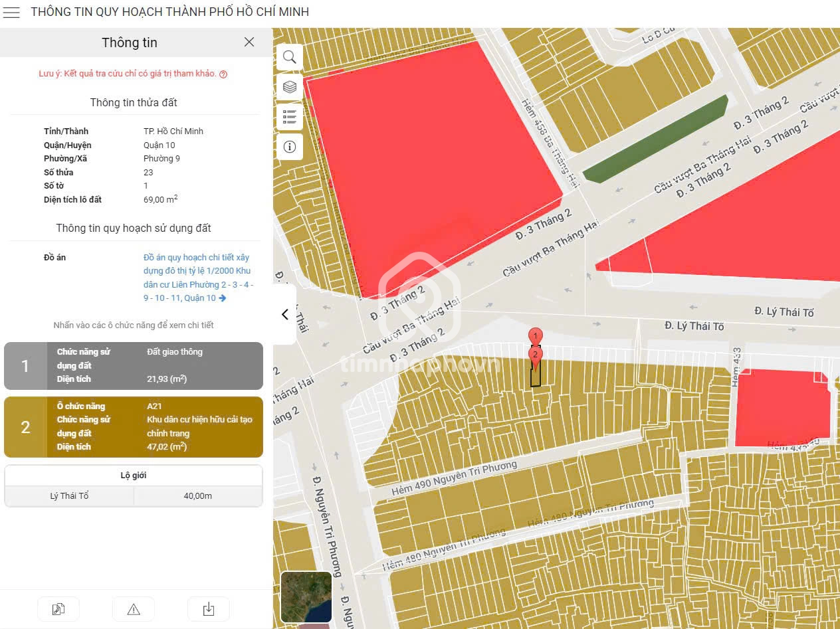Screen dimensions: 840x629
Task: Click the PDF document export icon
Action: tap(58, 608)
